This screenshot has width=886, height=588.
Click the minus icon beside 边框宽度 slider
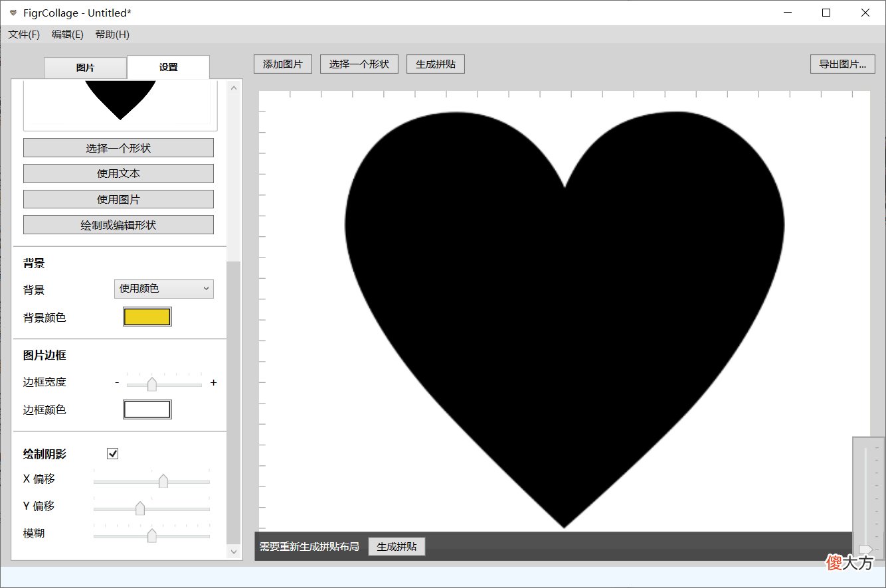click(117, 383)
